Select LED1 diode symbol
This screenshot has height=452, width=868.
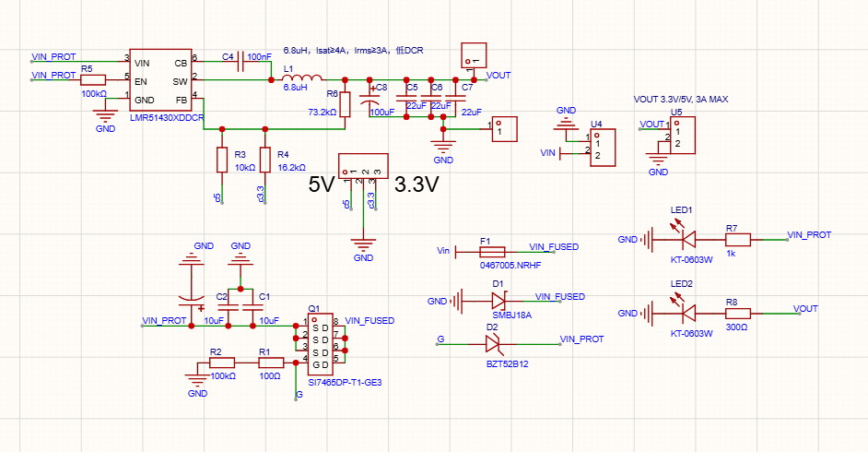(687, 238)
